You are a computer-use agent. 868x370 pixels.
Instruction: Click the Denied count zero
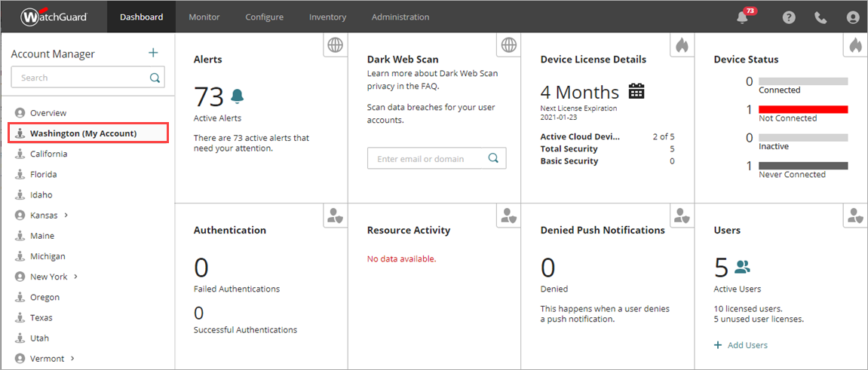(547, 268)
